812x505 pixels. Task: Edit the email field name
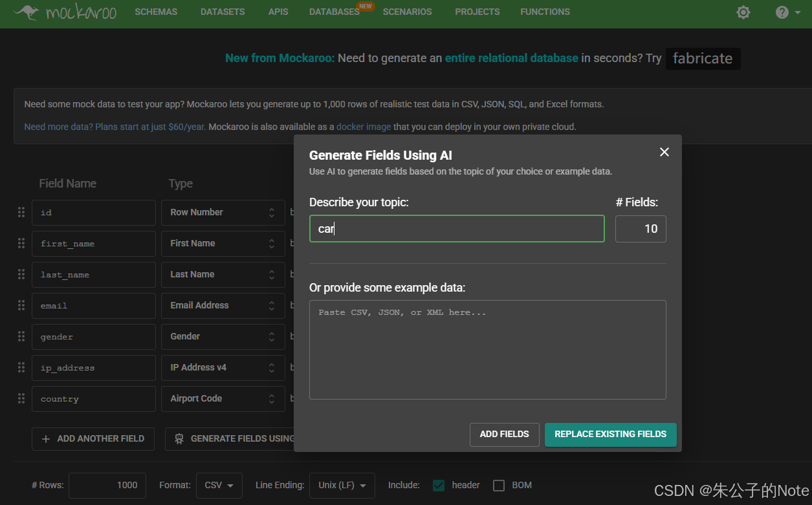(94, 305)
